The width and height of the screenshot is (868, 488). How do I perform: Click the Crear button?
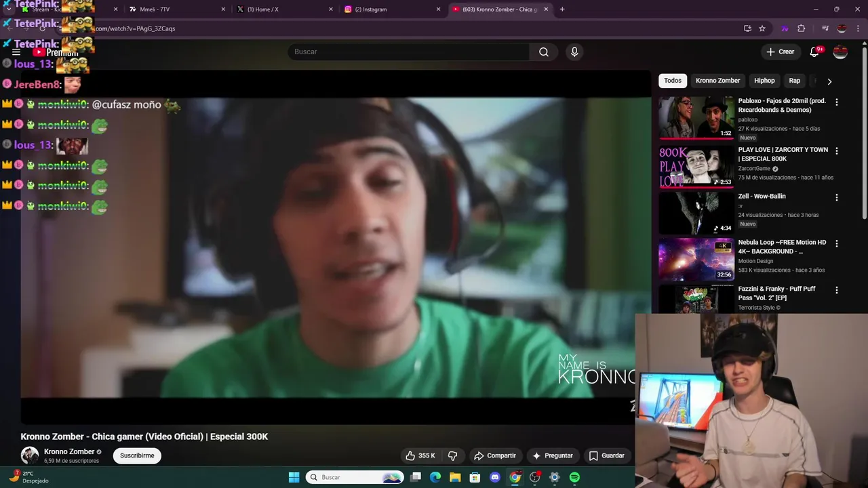pos(780,52)
